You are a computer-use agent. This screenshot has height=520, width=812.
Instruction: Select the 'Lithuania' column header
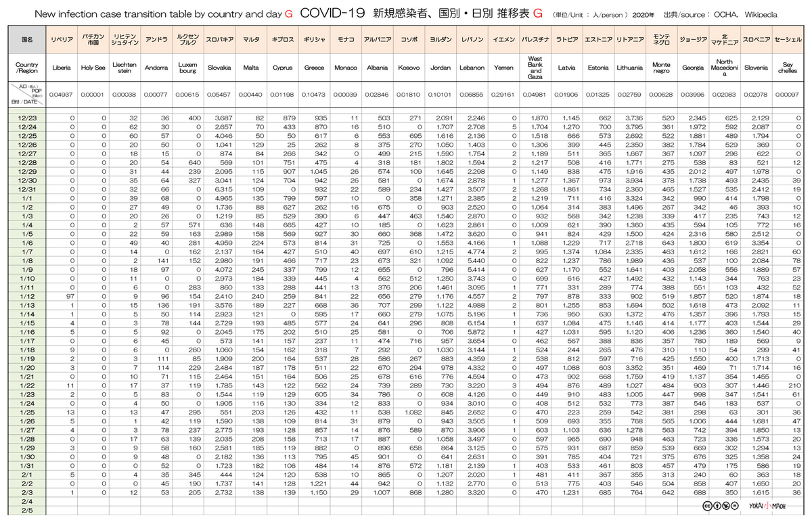[630, 68]
